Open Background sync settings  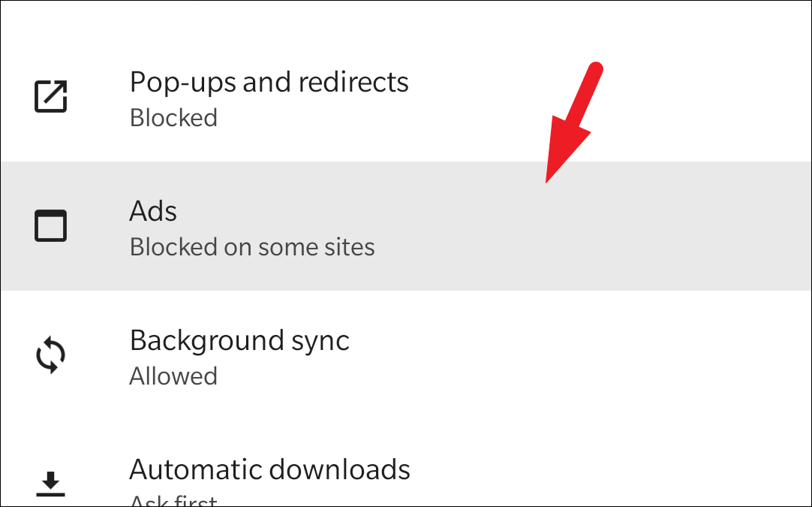[406, 355]
